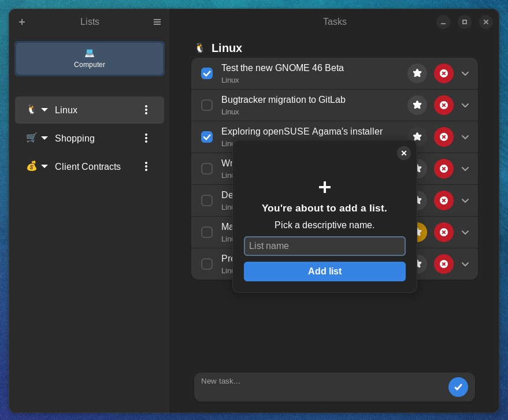Select the Computer provider button

coord(90,58)
